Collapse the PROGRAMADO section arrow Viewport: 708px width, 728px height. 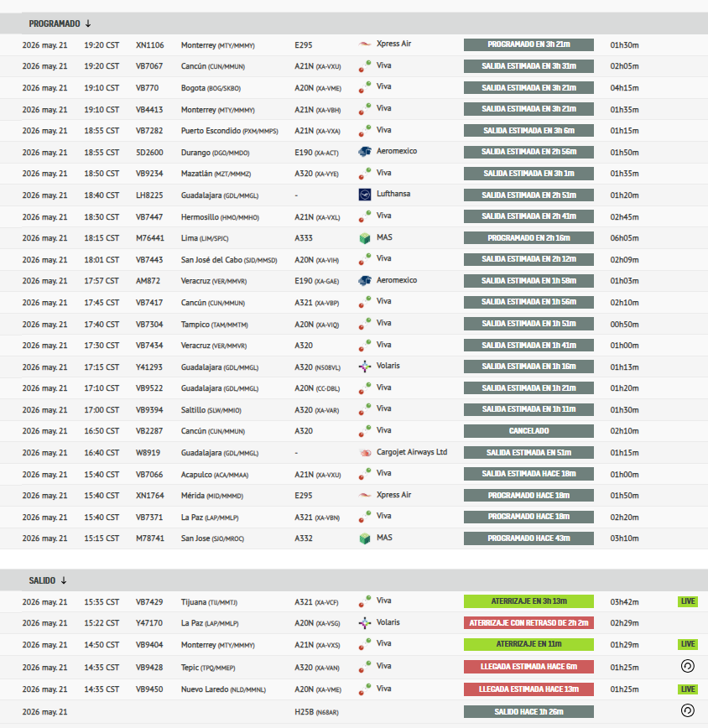point(88,23)
